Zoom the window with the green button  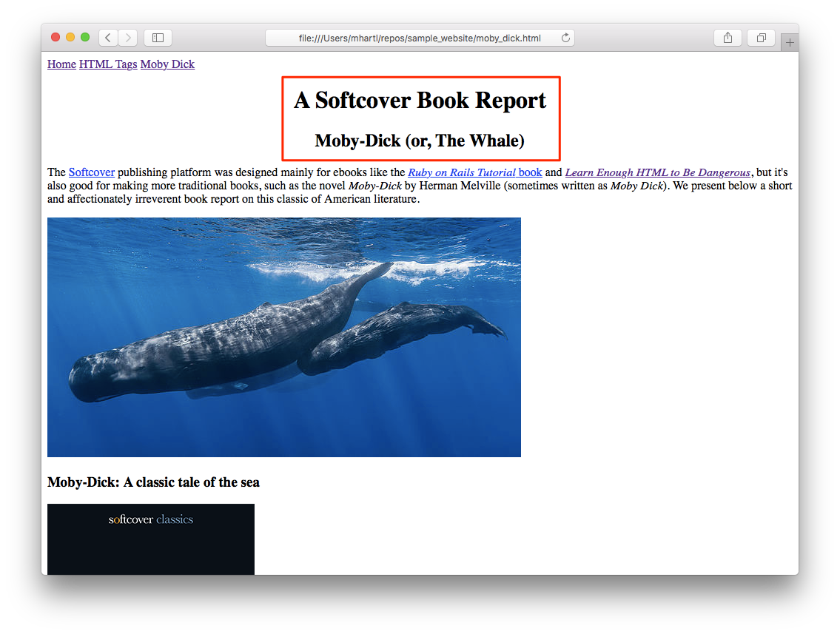coord(85,37)
